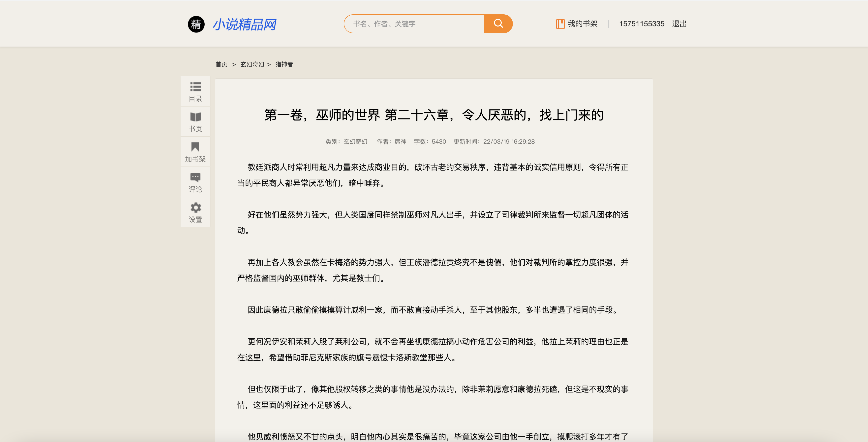
Task: Click 退出 to log out
Action: click(x=679, y=24)
